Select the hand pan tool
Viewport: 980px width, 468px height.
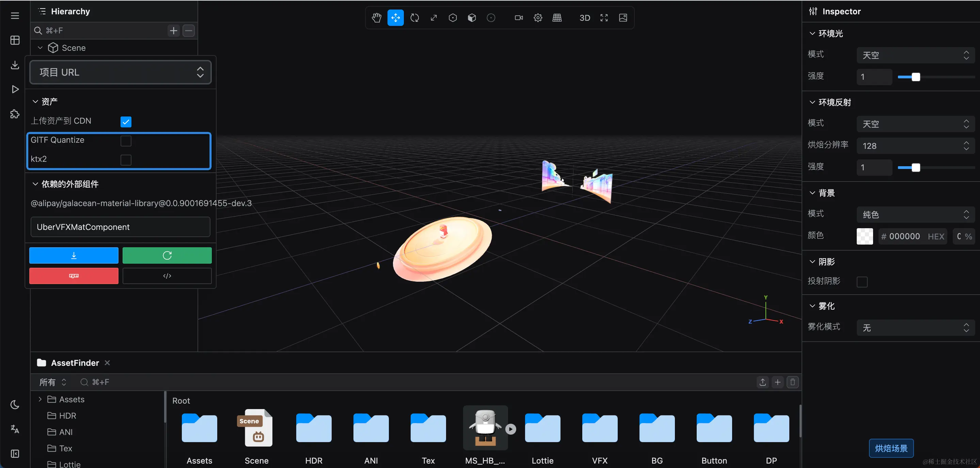[376, 18]
